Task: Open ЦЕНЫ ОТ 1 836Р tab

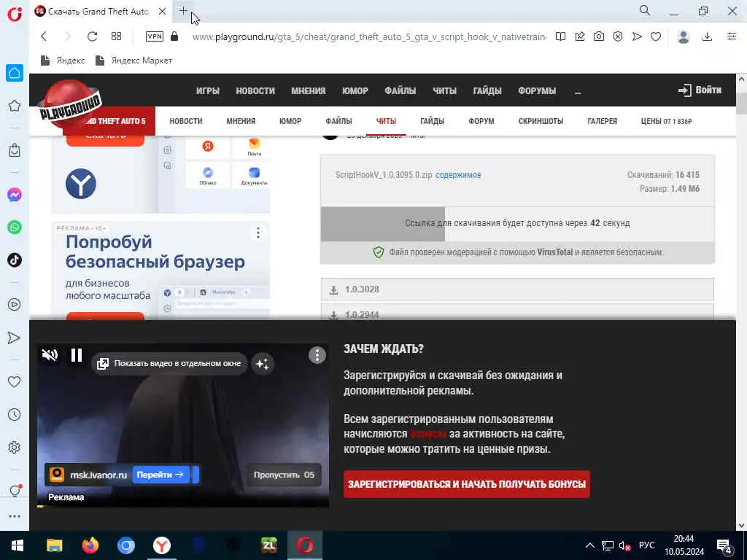Action: 666,121
